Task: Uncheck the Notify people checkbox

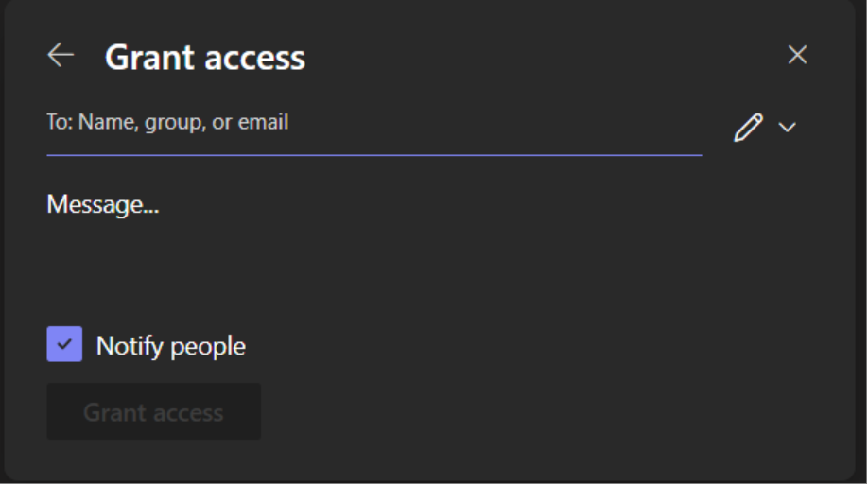Action: [64, 345]
